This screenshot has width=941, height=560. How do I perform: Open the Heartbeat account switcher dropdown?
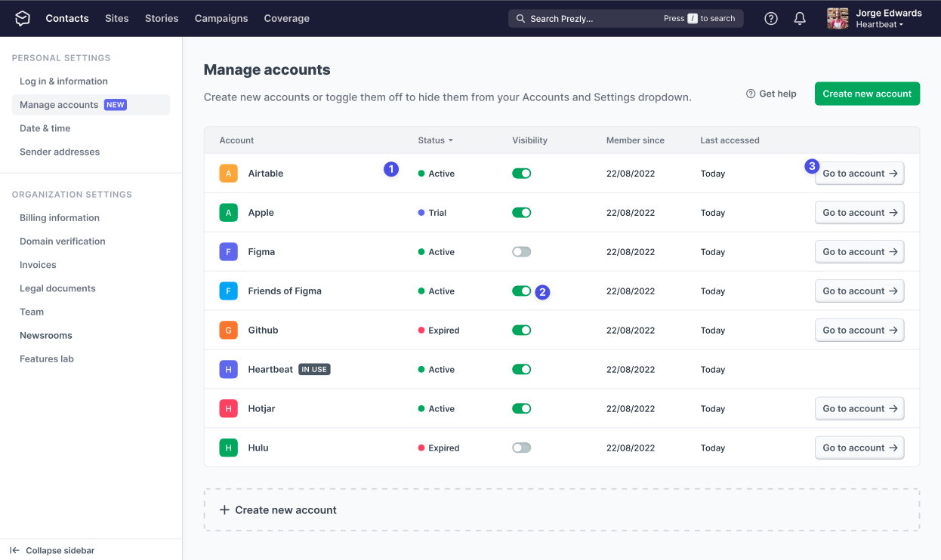(880, 25)
